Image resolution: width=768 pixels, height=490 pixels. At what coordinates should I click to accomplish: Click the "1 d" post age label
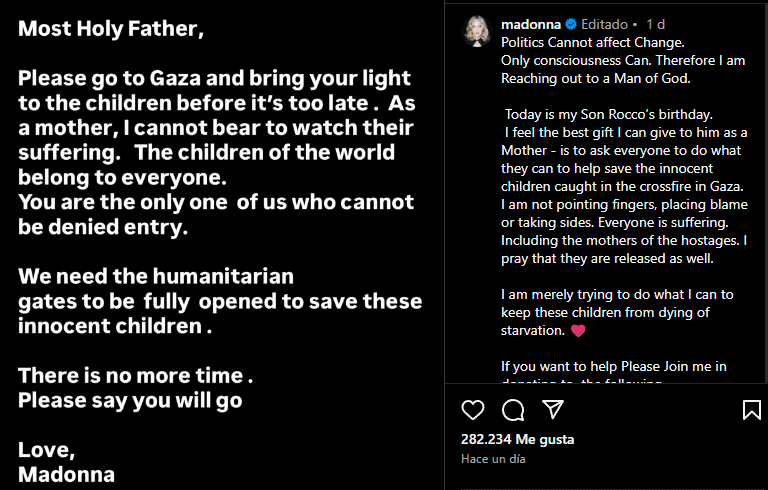click(x=656, y=24)
